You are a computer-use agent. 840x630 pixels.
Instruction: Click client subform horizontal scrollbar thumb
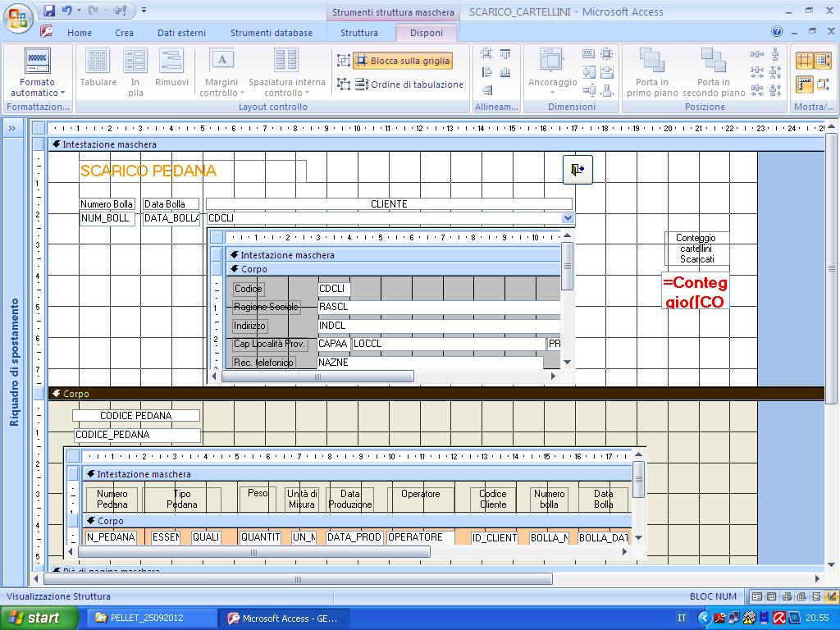pyautogui.click(x=317, y=377)
